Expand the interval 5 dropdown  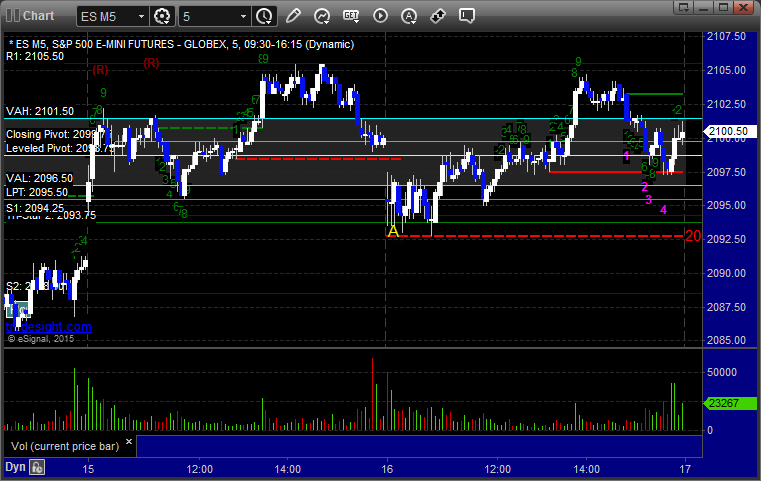(244, 17)
